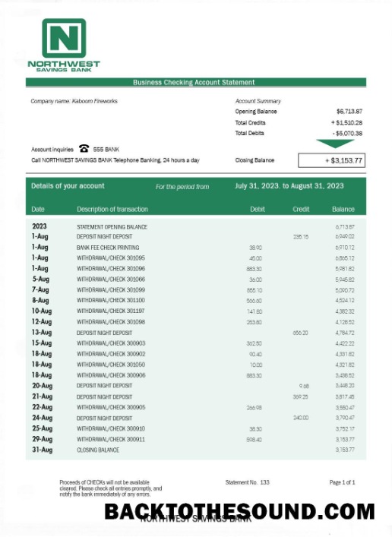
Task: Select the 555 BANK phone text
Action: (106, 150)
